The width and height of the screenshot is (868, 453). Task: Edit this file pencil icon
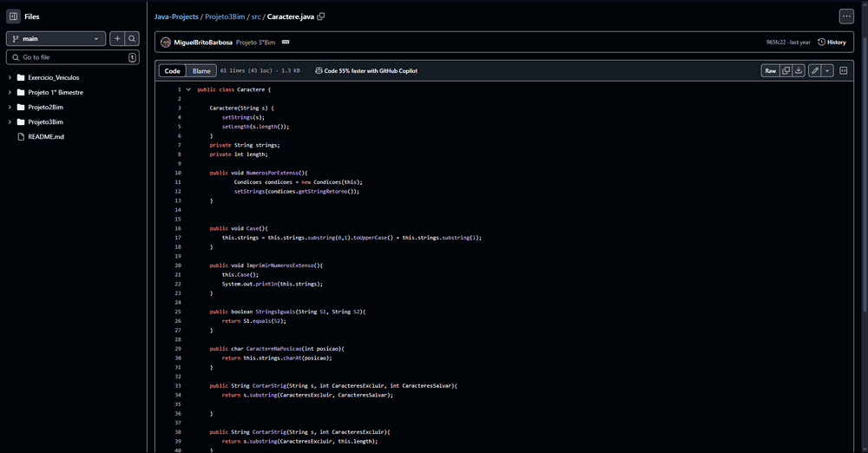click(815, 71)
